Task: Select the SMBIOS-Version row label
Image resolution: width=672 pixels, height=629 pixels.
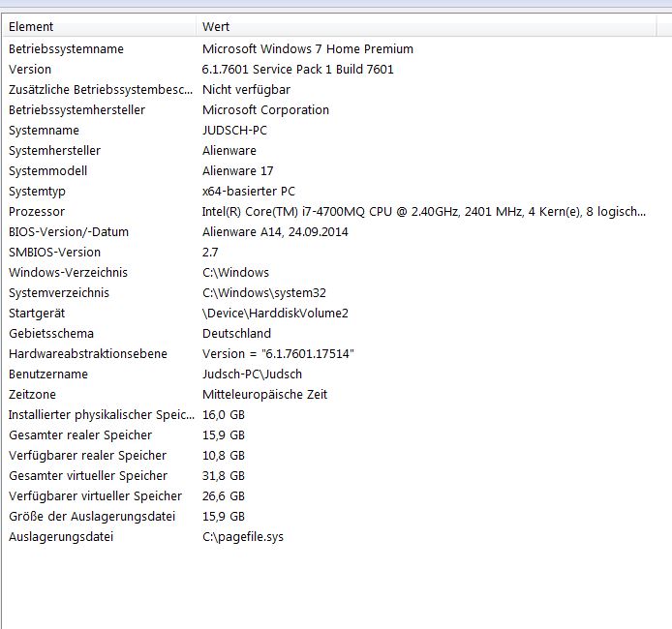Action: pos(54,253)
